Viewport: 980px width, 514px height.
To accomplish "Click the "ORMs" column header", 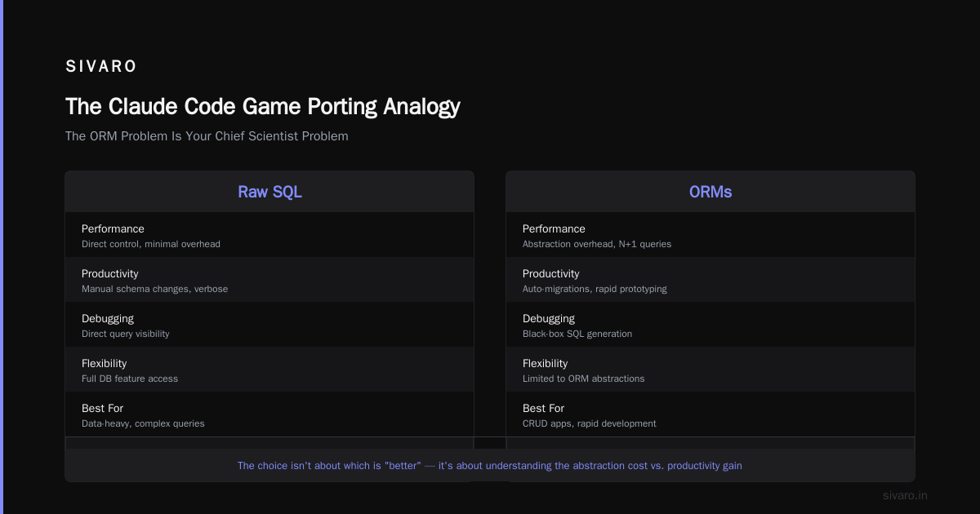I will (x=710, y=192).
